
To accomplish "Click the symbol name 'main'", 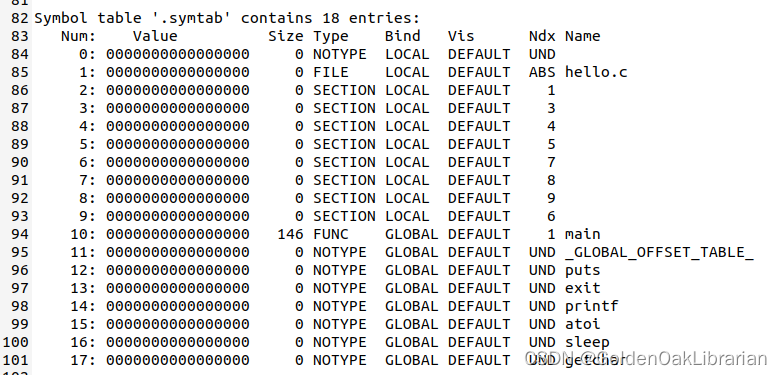I will pos(583,234).
